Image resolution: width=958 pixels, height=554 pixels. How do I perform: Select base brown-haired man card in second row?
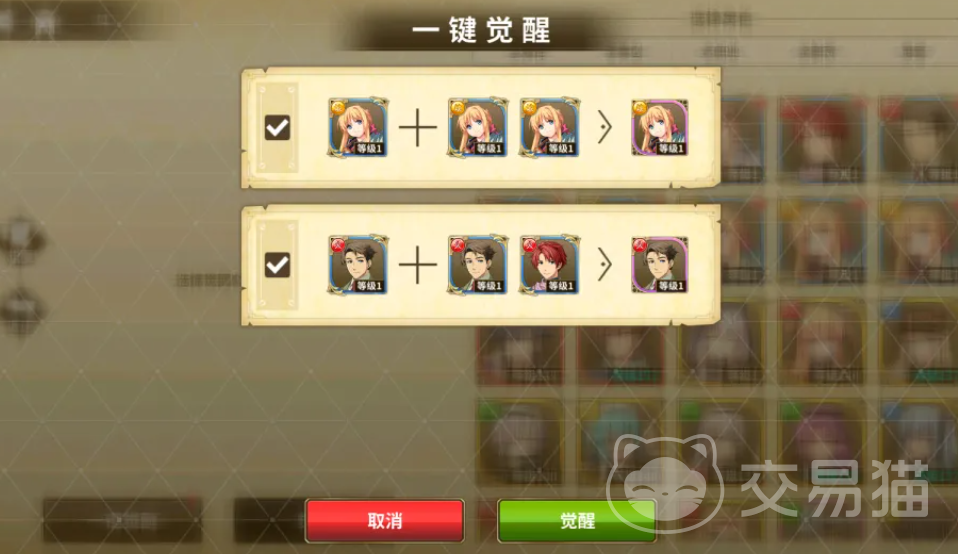[x=358, y=264]
